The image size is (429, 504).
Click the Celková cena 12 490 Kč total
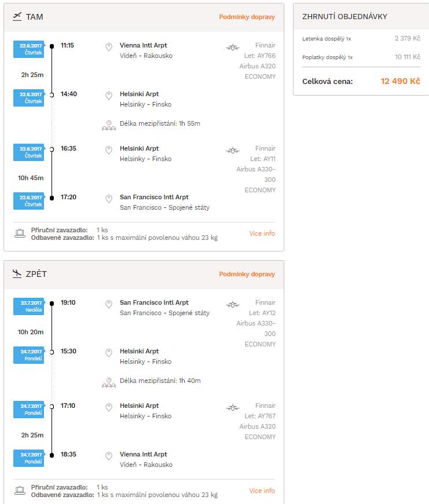pyautogui.click(x=361, y=81)
